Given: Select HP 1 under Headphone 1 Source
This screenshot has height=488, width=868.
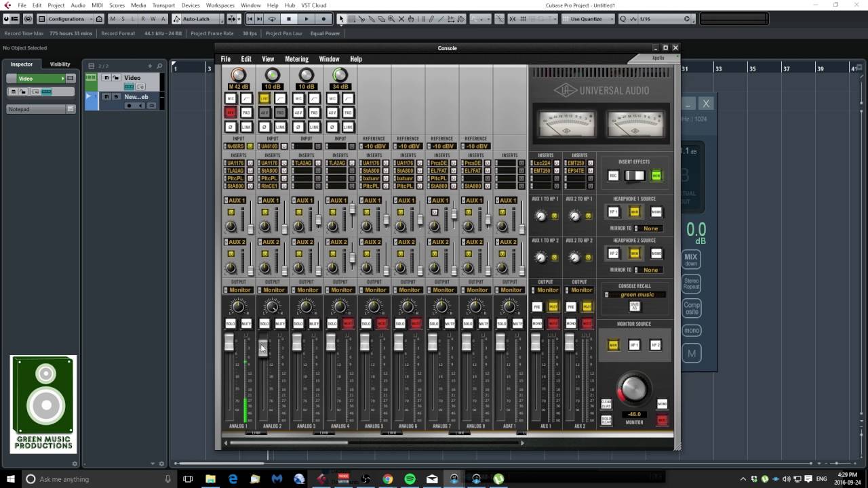Looking at the screenshot, I should click(613, 212).
